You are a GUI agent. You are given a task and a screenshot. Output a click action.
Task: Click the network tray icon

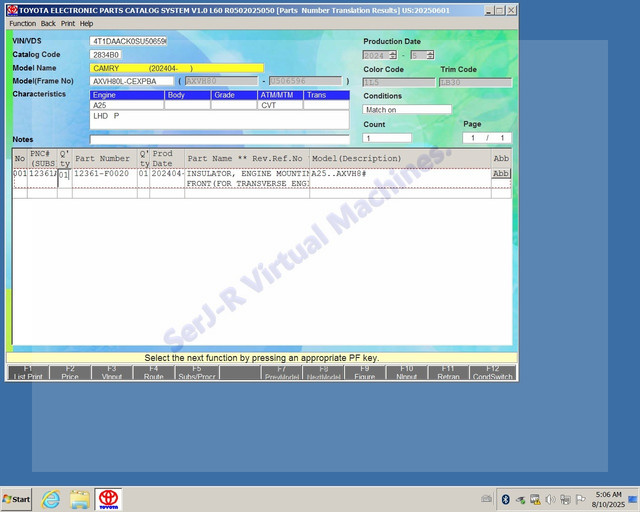565,499
